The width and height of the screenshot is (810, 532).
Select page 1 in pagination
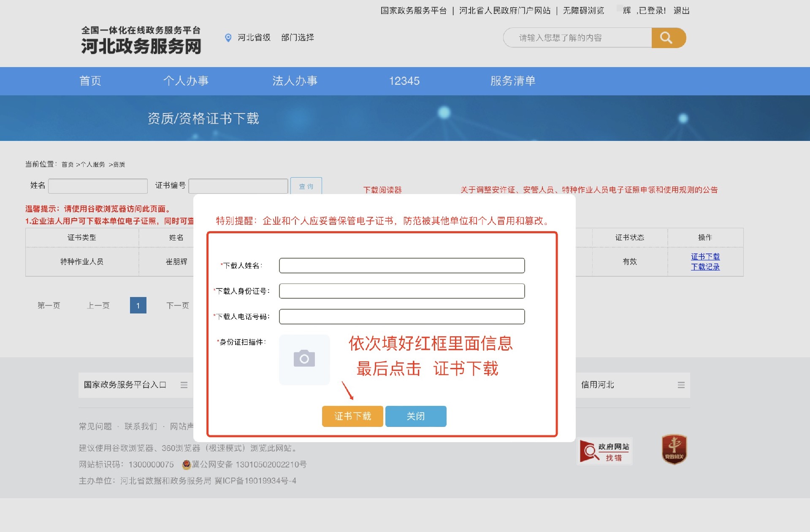pos(138,305)
